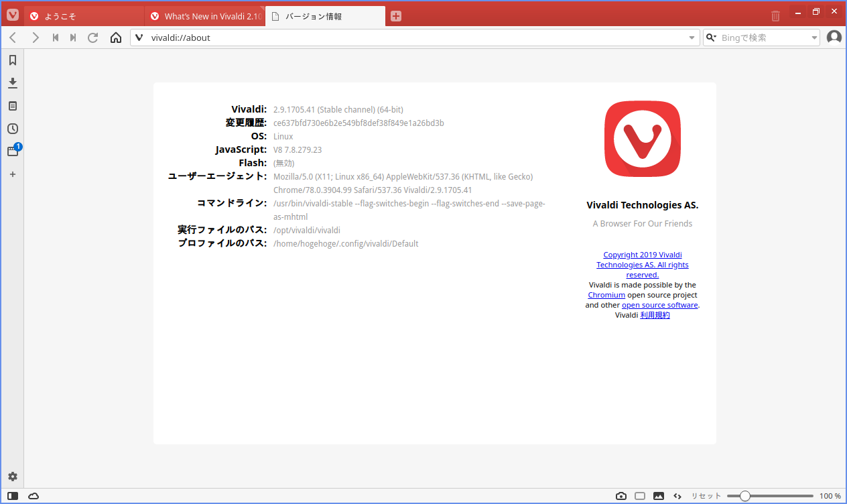Click the 100 % zoom level text
The width and height of the screenshot is (847, 504).
pyautogui.click(x=830, y=496)
